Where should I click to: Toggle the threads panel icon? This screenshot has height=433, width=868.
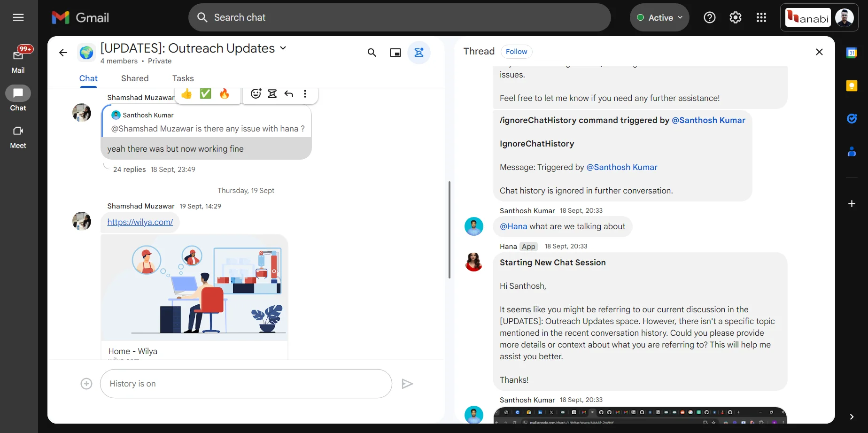(419, 53)
